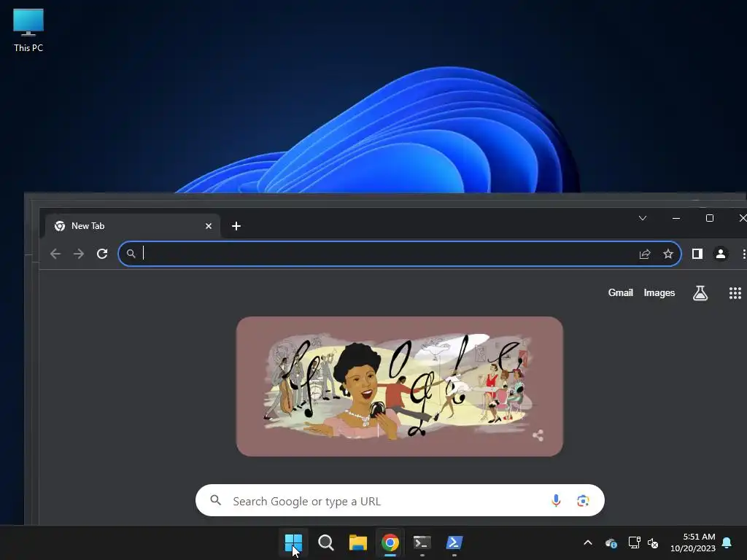Open Windows taskbar search
747x560 pixels.
(x=326, y=542)
